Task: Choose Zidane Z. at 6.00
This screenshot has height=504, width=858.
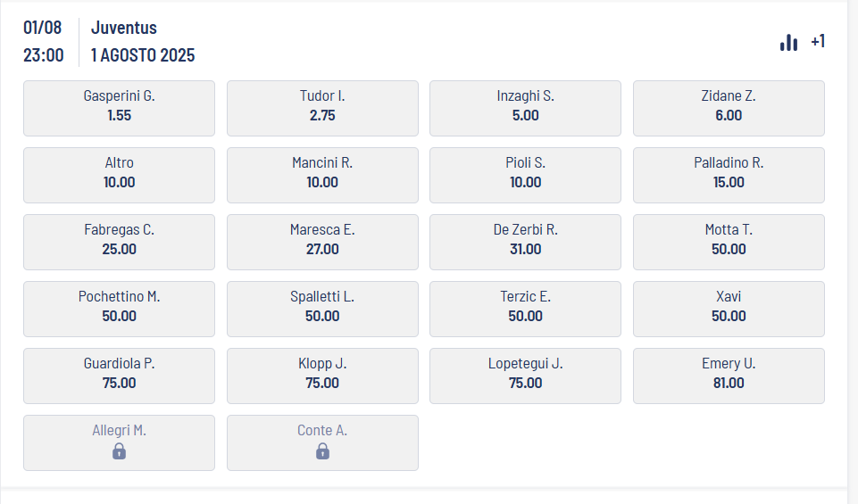Action: (x=729, y=108)
